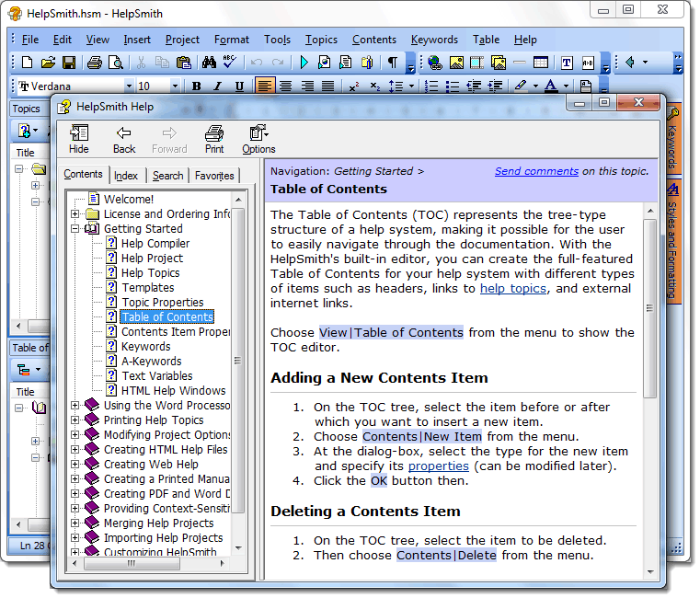The width and height of the screenshot is (700, 598).
Task: Select the Help Compiler topic
Action: 155,244
